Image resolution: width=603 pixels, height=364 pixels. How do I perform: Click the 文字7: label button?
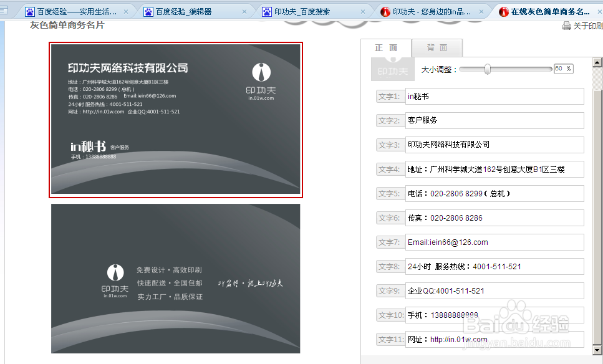click(x=390, y=242)
